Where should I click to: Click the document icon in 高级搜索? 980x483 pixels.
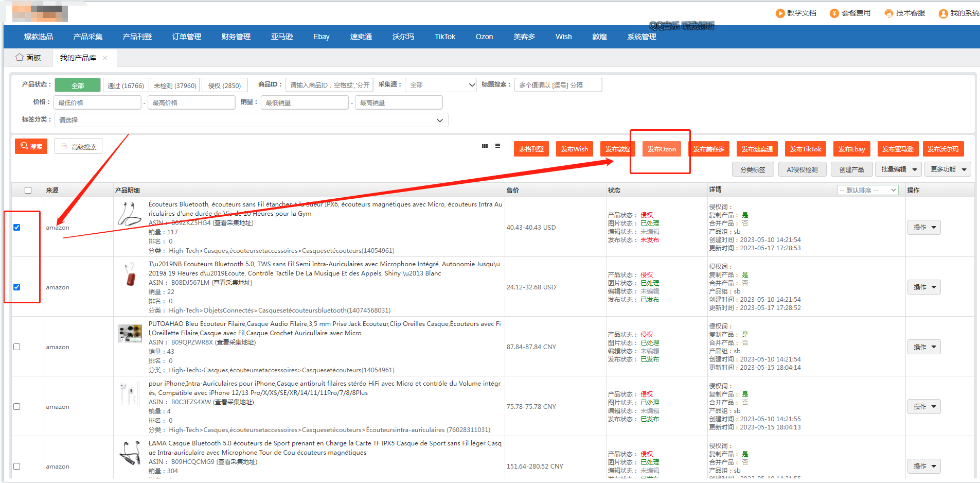pos(65,147)
